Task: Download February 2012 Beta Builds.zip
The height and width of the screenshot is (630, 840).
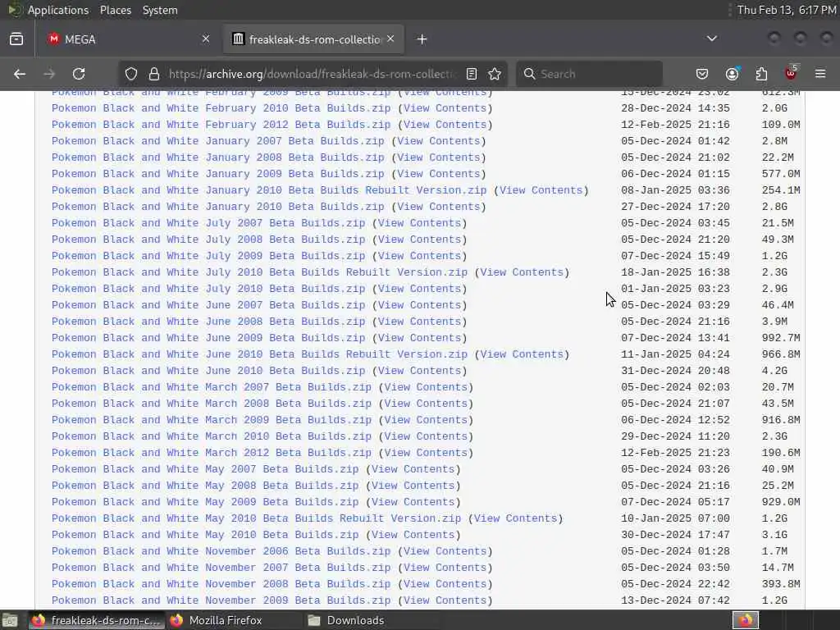Action: 221,125
